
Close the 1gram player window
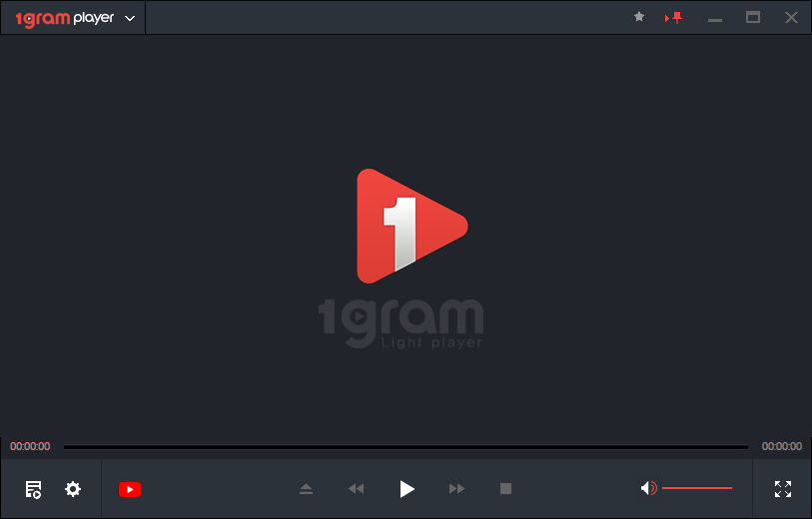coord(791,18)
